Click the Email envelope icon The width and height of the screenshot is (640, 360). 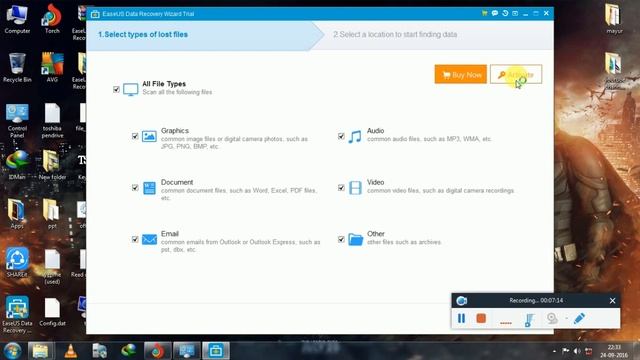[x=149, y=239]
